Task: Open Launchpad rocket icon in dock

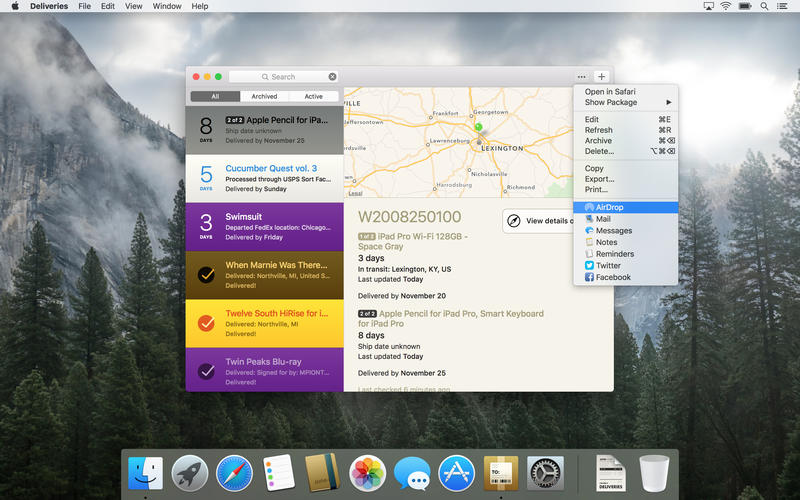Action: (x=190, y=473)
